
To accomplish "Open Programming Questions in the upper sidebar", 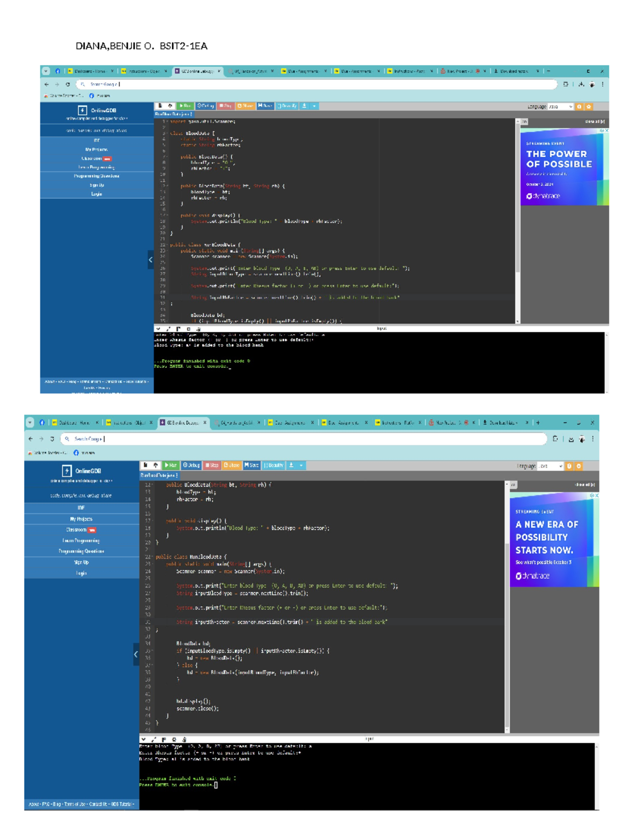I will (97, 176).
